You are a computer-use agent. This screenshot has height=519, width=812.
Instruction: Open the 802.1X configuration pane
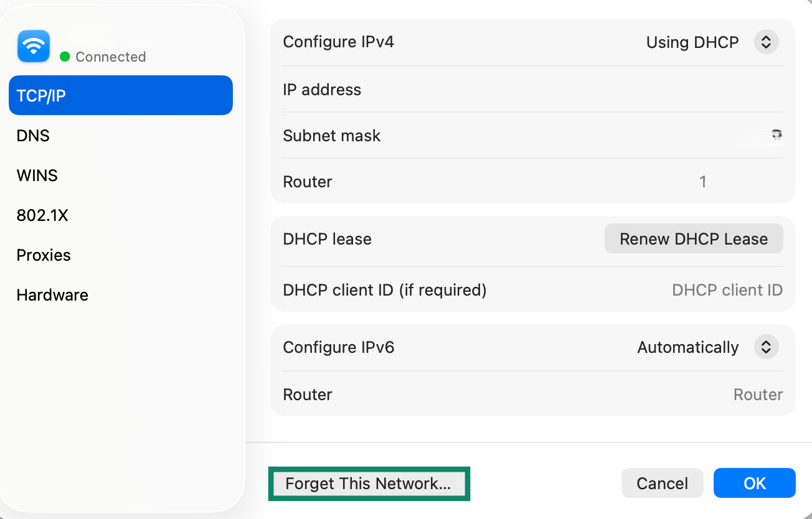pos(42,215)
